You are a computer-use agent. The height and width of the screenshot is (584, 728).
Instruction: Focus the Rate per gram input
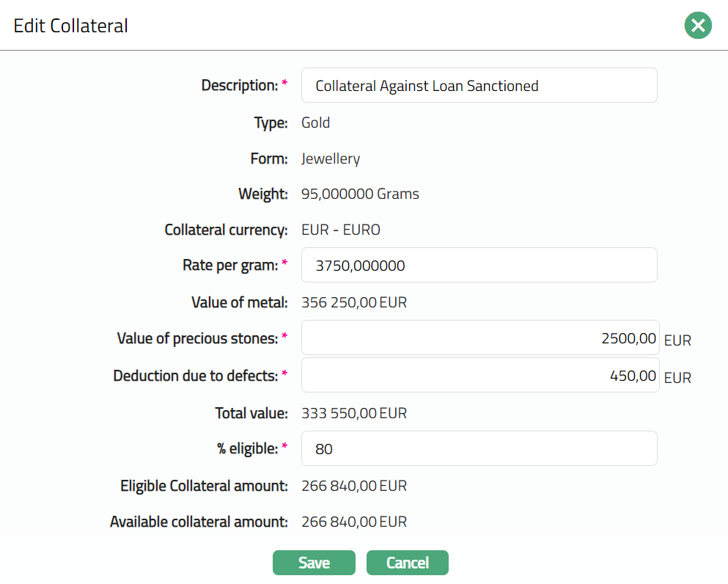coord(479,265)
